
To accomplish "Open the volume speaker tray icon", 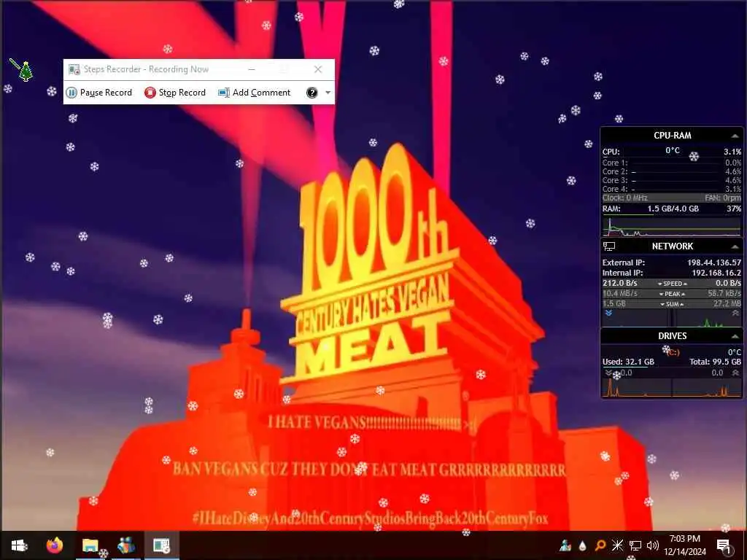I will pos(653,545).
